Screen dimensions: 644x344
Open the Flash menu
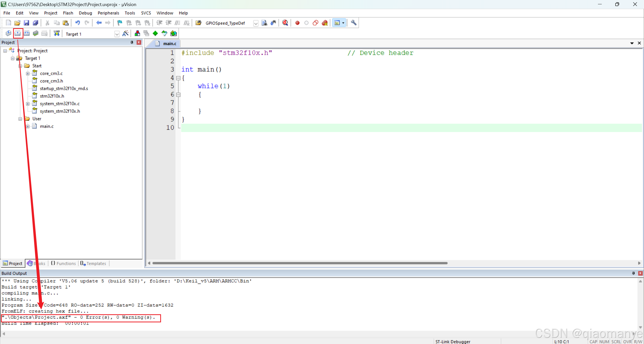pos(68,13)
